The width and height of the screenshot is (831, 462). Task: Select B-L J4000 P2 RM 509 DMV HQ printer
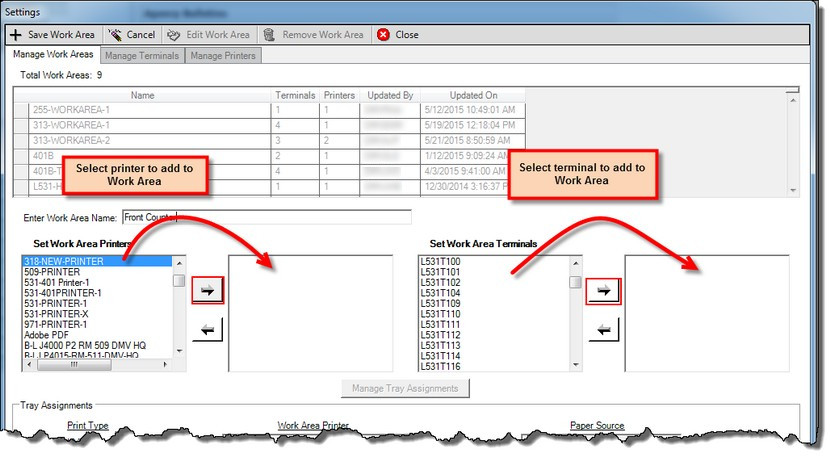[85, 345]
